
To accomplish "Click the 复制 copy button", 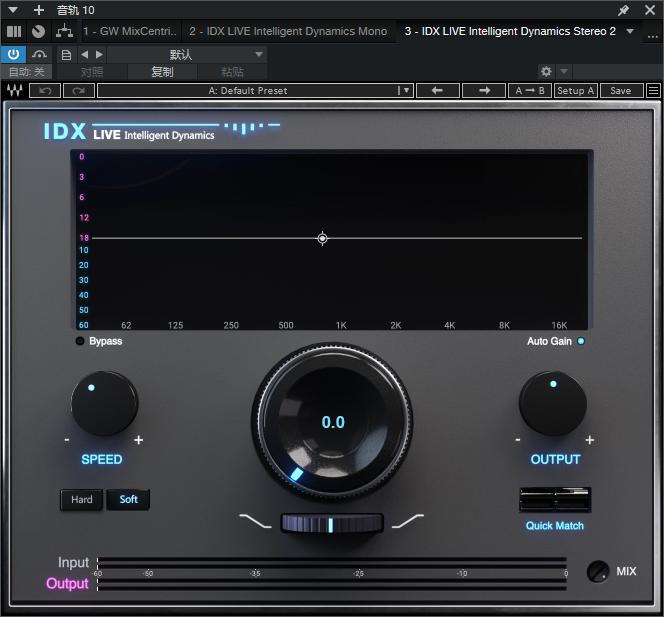I will [x=162, y=72].
